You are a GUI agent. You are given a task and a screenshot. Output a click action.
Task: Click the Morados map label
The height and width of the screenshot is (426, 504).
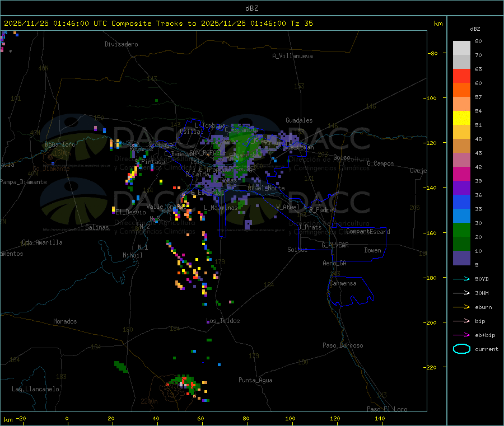click(x=65, y=321)
